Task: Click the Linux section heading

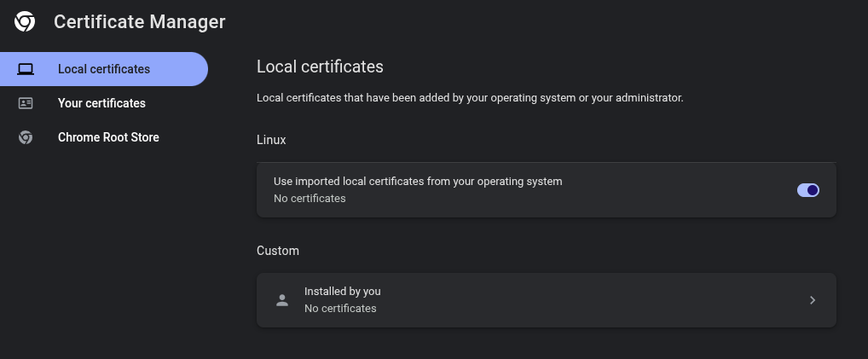Action: [271, 139]
